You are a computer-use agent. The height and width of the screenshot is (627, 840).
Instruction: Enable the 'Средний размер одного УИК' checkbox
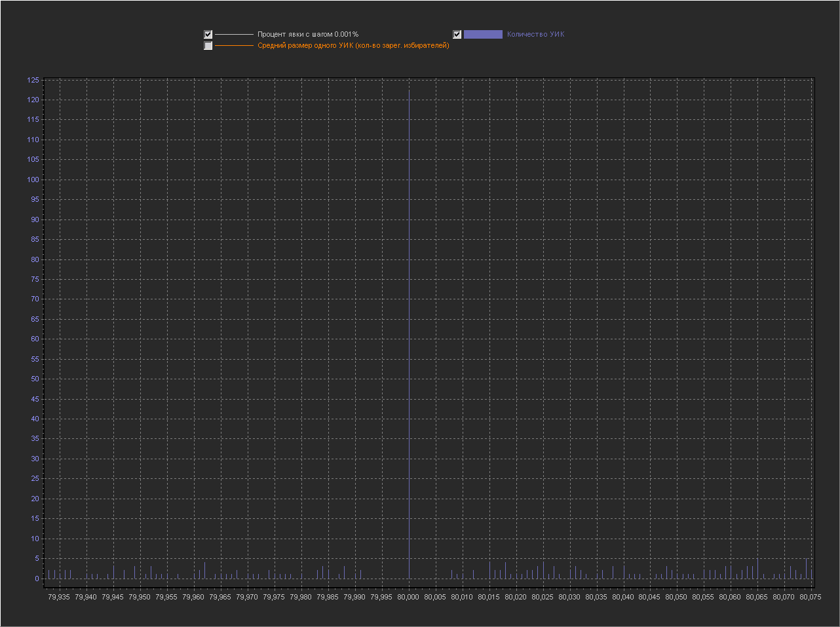click(208, 46)
